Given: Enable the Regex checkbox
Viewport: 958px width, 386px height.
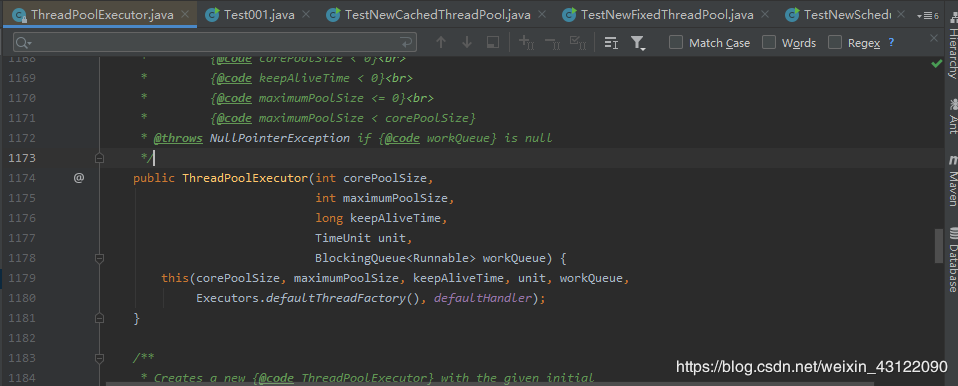Looking at the screenshot, I should pyautogui.click(x=835, y=42).
